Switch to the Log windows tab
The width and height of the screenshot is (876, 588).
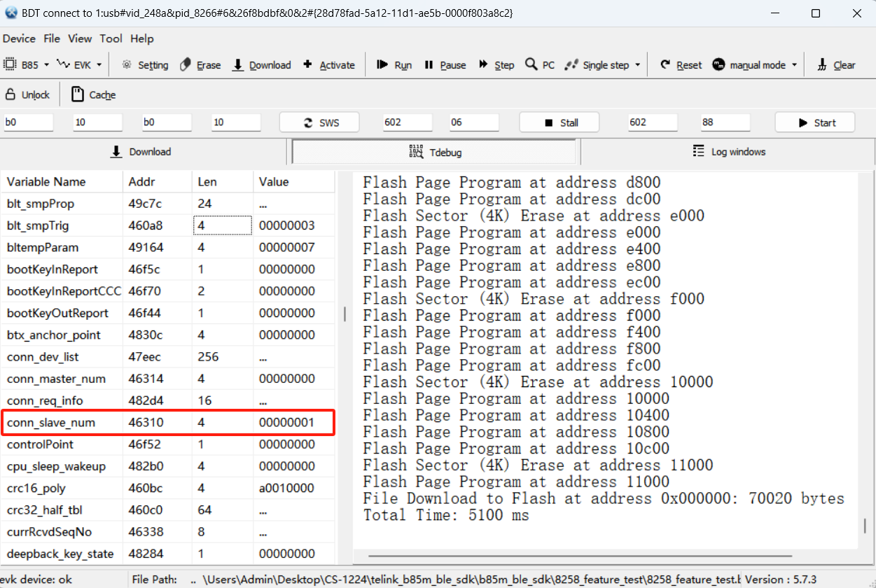[728, 152]
